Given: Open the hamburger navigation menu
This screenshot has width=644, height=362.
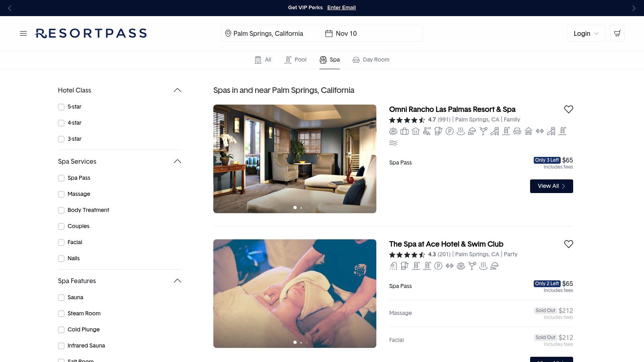Looking at the screenshot, I should (23, 33).
